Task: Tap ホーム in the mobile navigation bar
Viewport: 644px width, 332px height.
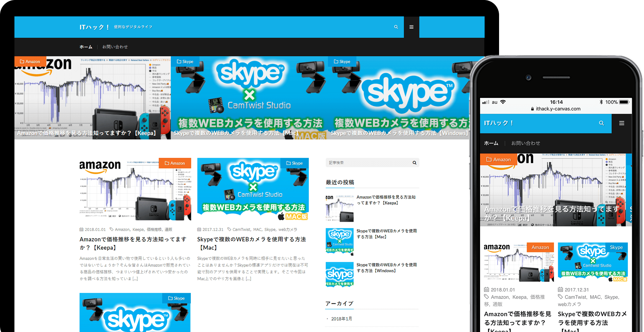Action: click(491, 143)
